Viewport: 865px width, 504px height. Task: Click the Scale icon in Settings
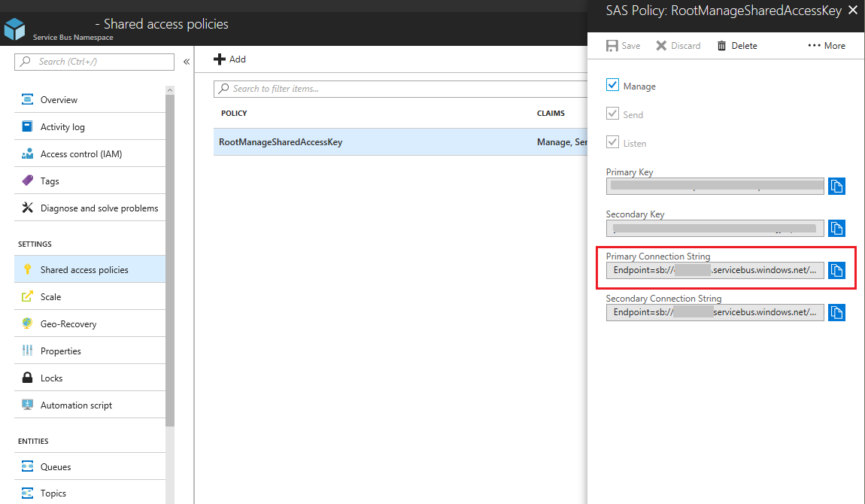tap(27, 296)
